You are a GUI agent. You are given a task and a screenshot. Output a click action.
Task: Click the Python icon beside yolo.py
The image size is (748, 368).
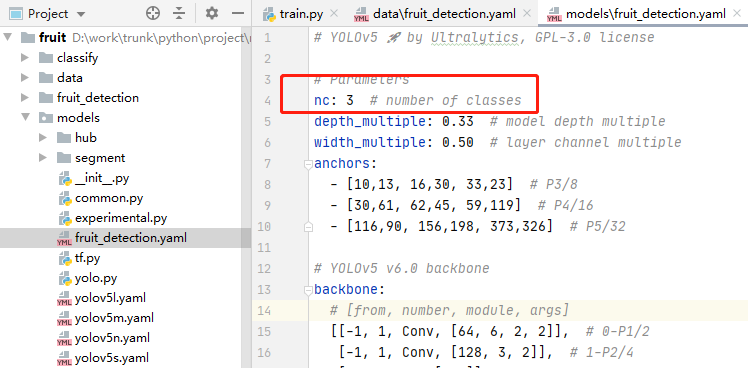point(64,278)
